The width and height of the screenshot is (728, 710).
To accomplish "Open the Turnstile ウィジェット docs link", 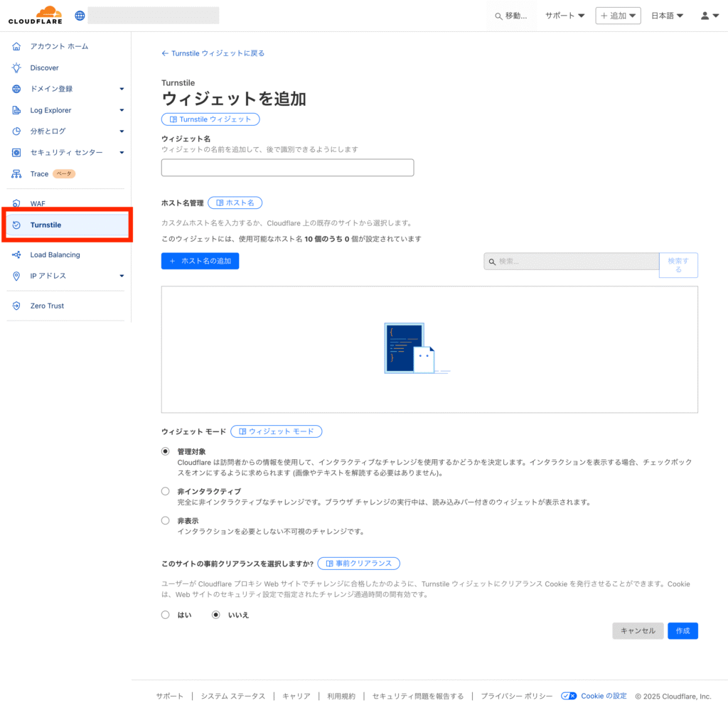I will pyautogui.click(x=210, y=119).
